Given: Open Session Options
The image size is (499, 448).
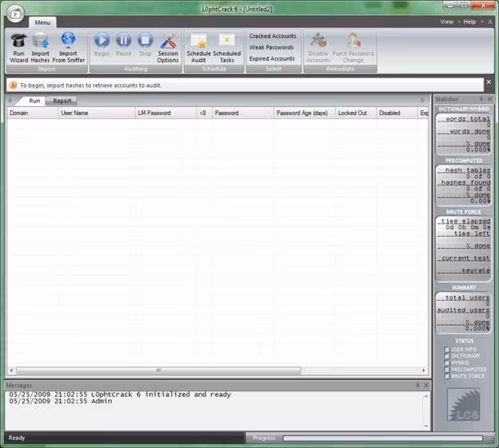Looking at the screenshot, I should tap(168, 48).
